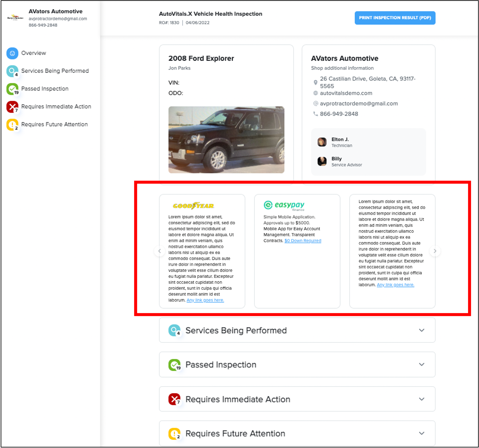Click phone number 866-949-2848 in shop card

tap(339, 114)
